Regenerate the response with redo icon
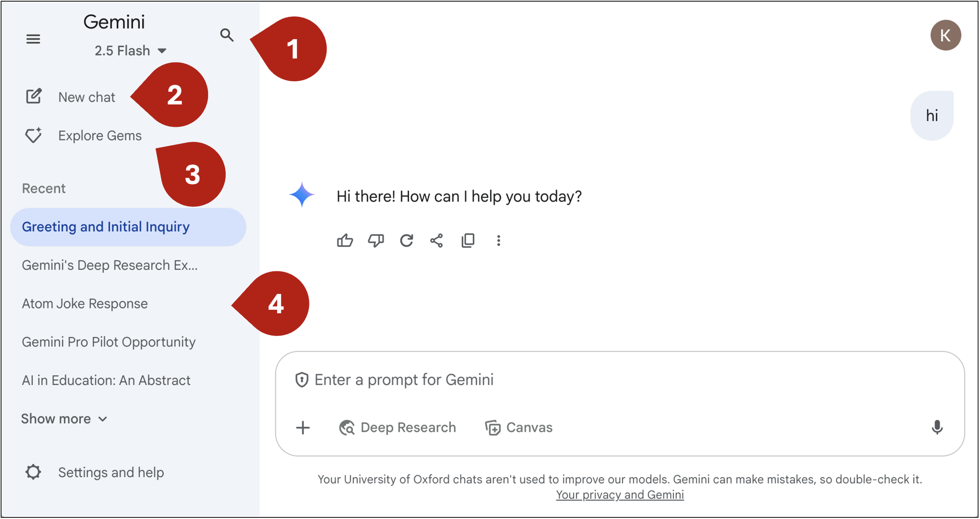This screenshot has width=980, height=519. 406,241
